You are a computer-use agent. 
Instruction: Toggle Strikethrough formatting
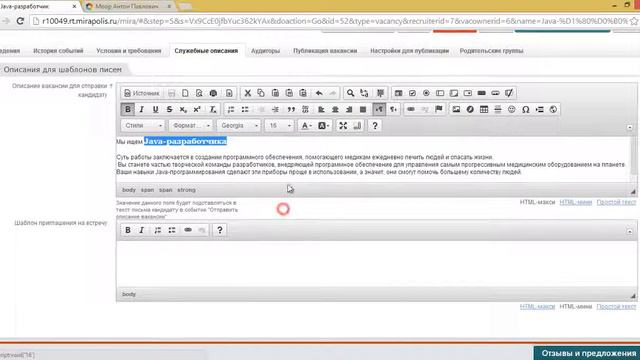tap(169, 109)
